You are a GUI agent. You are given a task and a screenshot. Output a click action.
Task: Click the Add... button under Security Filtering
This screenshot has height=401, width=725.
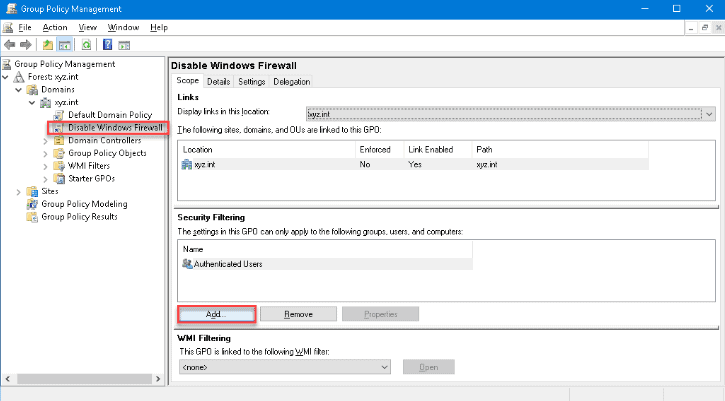click(216, 314)
